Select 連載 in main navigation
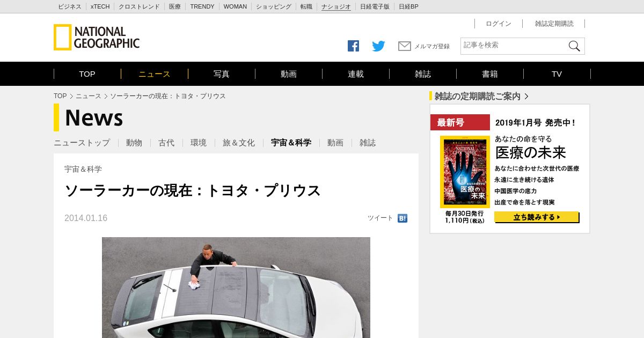Screen dimensions: 644x338 [356, 74]
